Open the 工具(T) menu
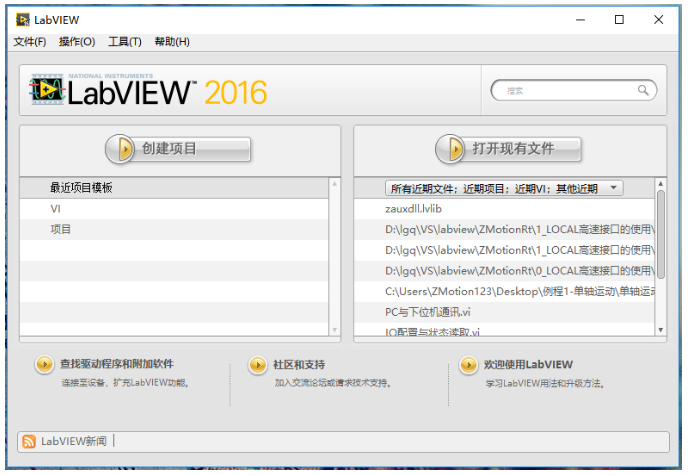The width and height of the screenshot is (688, 475). click(x=125, y=42)
